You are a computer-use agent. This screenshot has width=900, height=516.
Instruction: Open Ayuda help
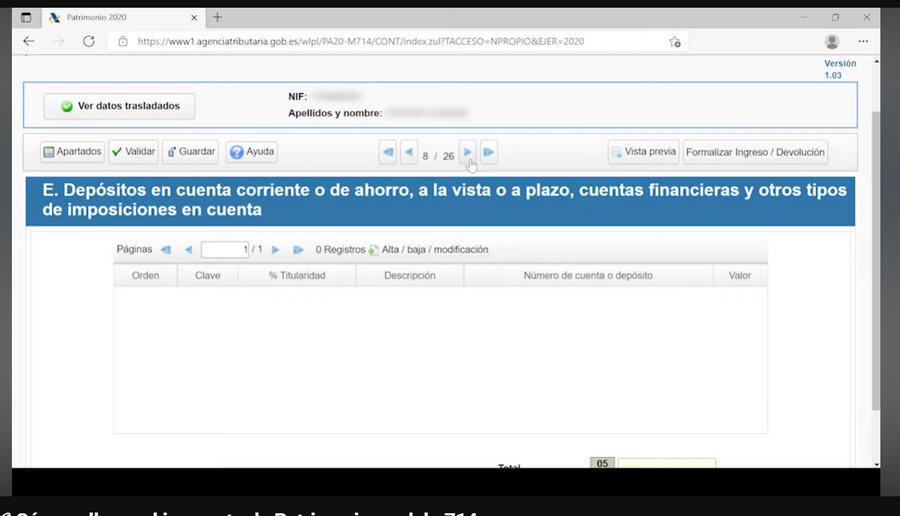(251, 152)
